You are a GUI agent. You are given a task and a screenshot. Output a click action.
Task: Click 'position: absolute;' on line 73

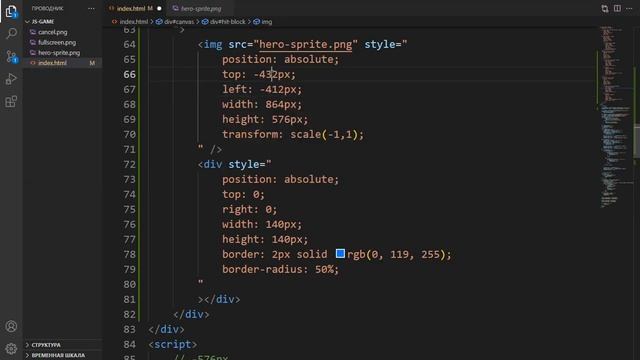point(280,180)
